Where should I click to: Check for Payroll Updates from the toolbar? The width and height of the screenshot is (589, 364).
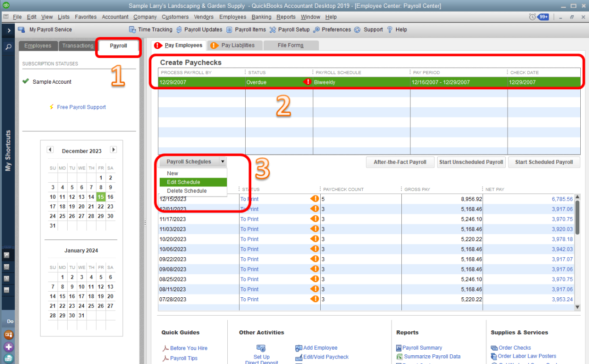tap(199, 29)
